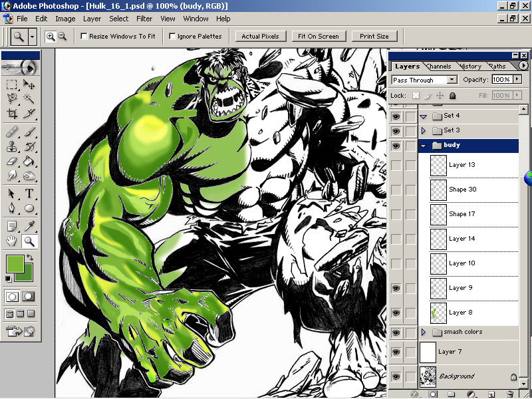This screenshot has width=532, height=399.
Task: Hide the budy layer set
Action: (x=396, y=146)
